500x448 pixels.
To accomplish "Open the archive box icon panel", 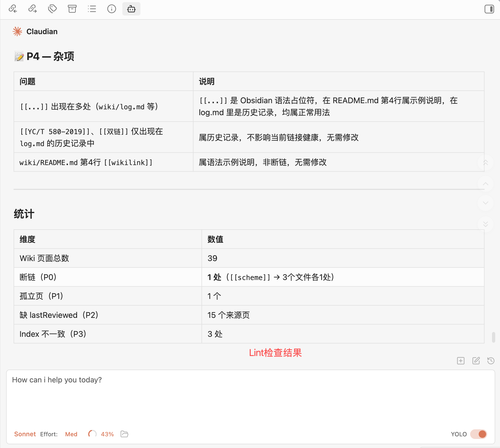I will [x=72, y=9].
